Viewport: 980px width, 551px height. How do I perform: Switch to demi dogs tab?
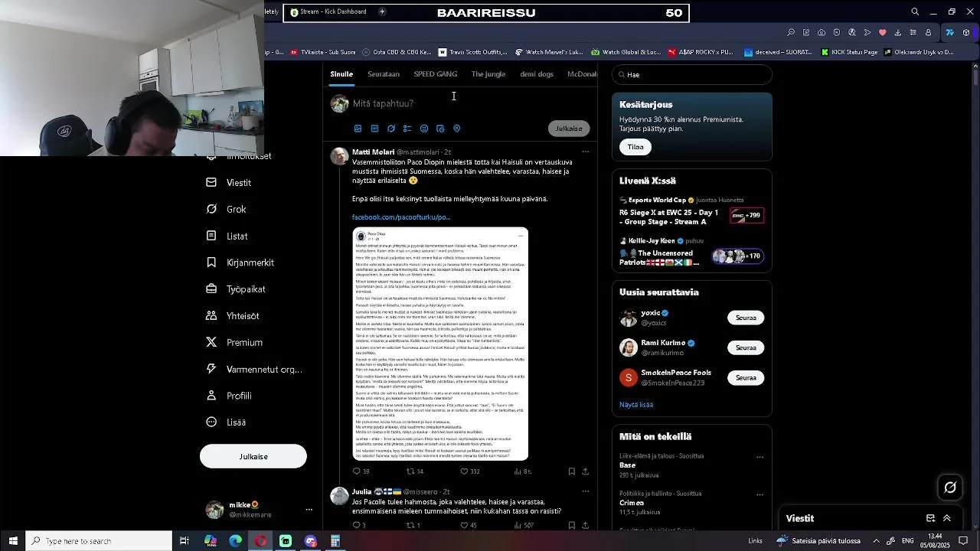click(537, 74)
